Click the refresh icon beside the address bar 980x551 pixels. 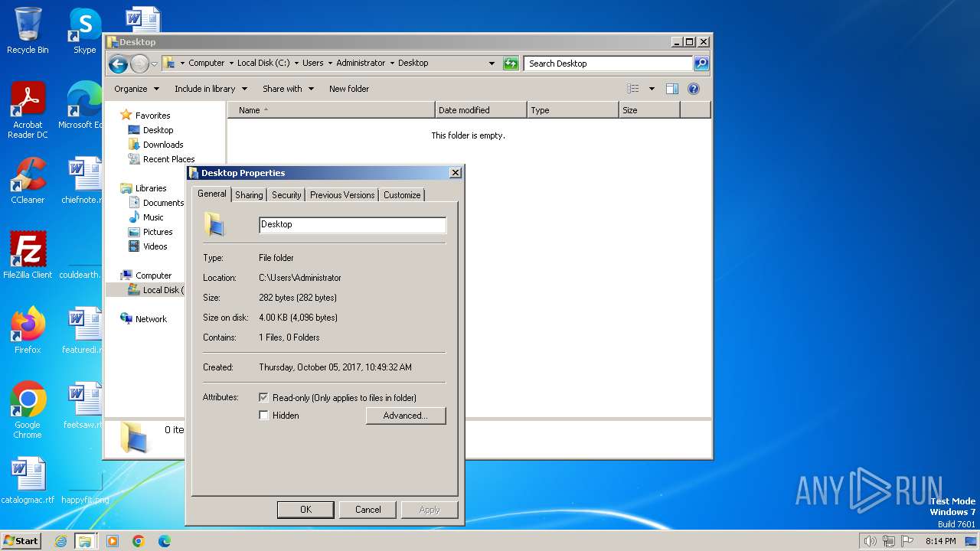(x=511, y=64)
